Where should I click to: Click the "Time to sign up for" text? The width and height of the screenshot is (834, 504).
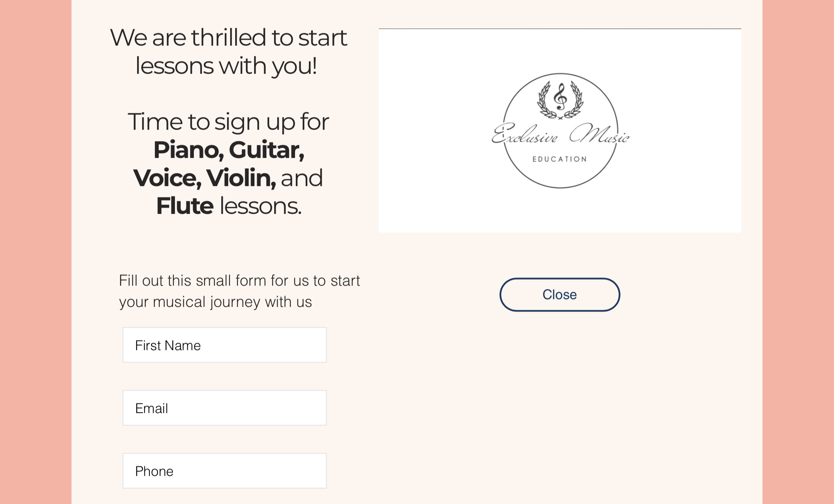point(229,122)
